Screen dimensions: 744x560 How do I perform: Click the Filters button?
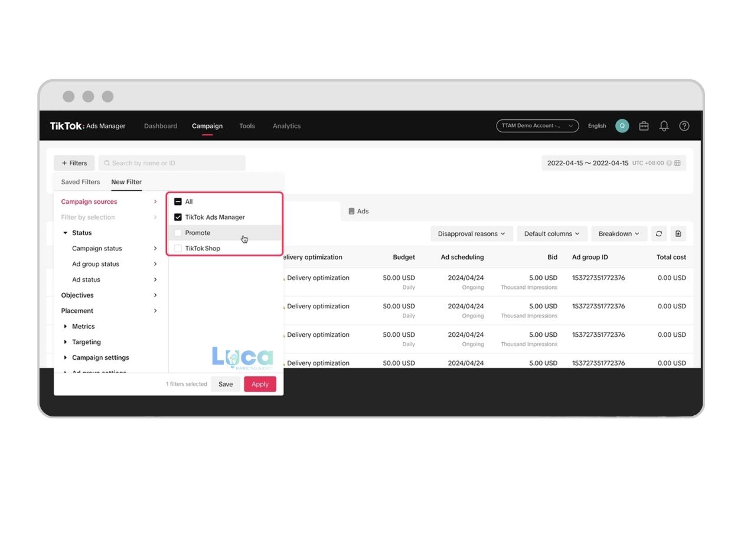tap(74, 163)
